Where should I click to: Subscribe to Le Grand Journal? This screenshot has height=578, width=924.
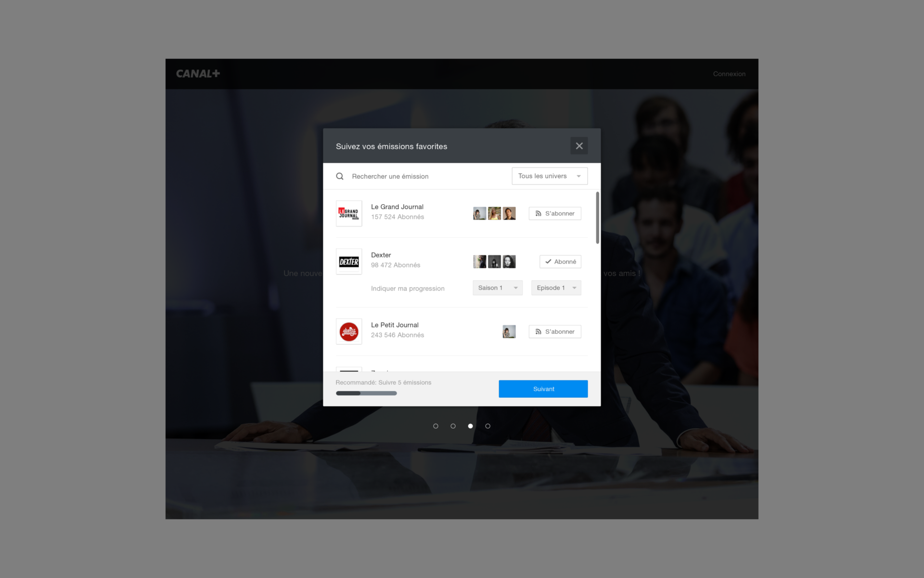click(555, 213)
